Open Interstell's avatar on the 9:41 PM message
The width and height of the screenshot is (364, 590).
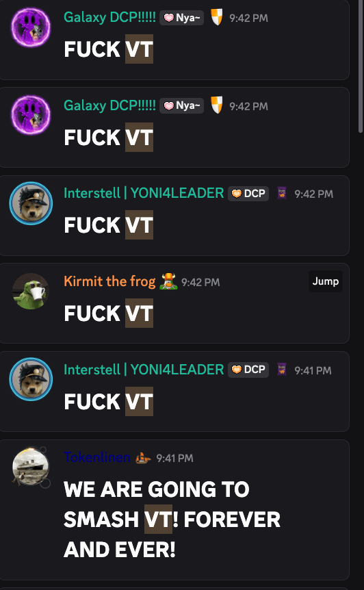pyautogui.click(x=31, y=379)
